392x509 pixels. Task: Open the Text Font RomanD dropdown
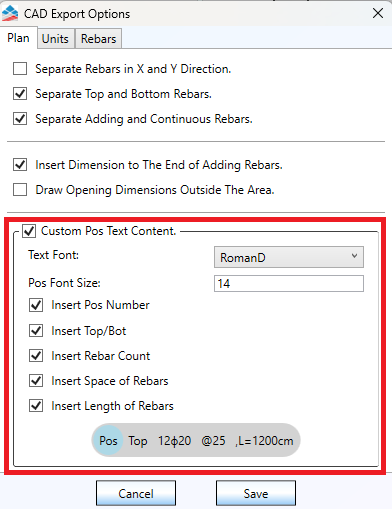click(x=289, y=257)
